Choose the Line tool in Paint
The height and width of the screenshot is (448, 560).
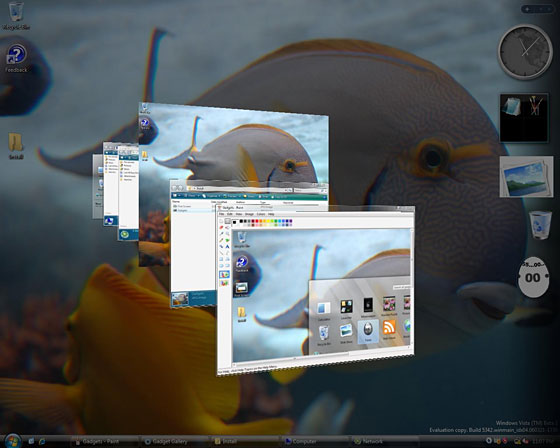coord(221,253)
